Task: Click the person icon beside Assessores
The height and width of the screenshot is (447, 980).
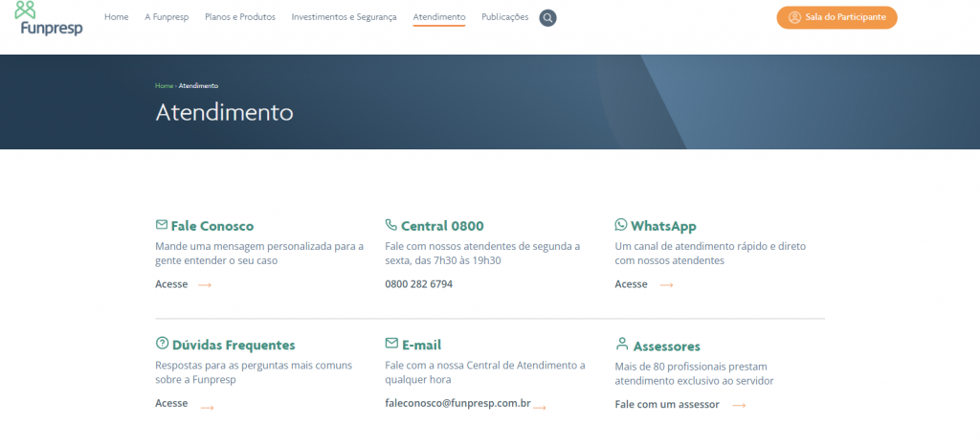Action: 622,344
